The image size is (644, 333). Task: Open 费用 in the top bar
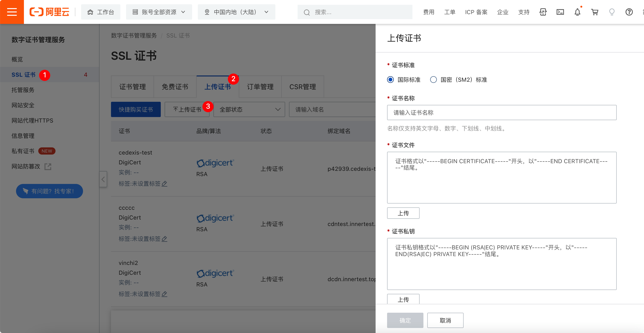[428, 12]
